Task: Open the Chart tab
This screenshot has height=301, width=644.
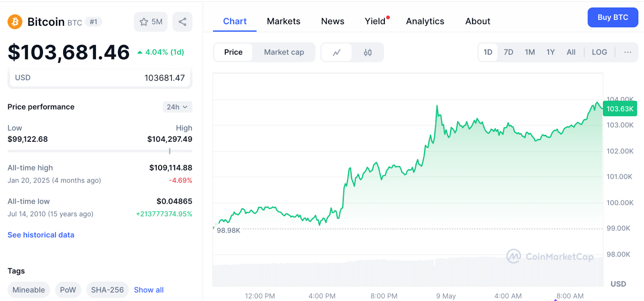Action: pos(235,21)
